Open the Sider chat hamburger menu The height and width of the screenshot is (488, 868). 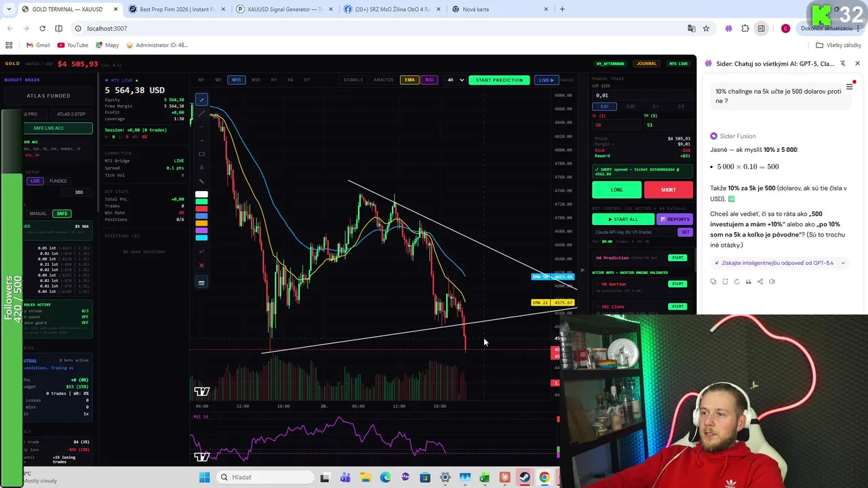(849, 87)
